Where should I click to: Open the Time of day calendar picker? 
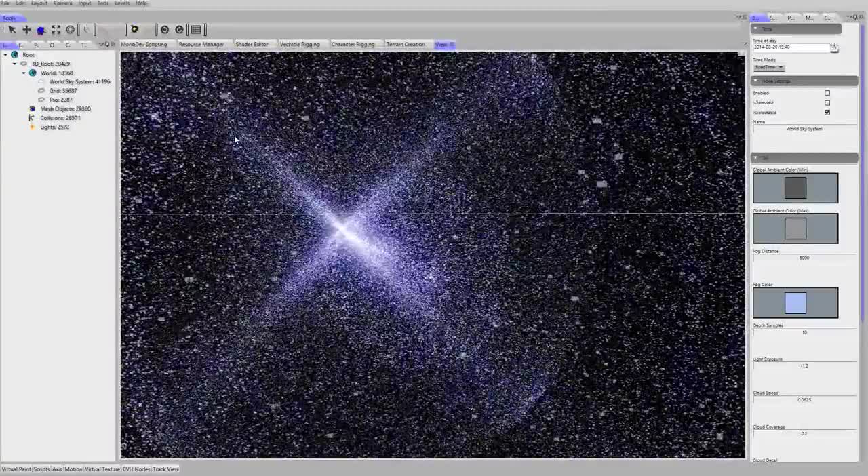(834, 47)
